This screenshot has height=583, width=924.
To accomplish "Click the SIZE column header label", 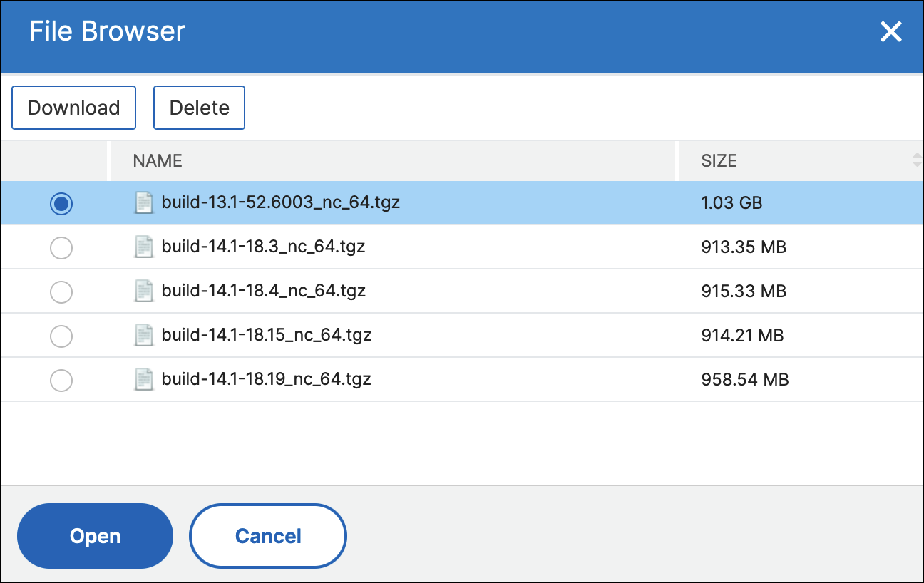I will click(x=719, y=161).
